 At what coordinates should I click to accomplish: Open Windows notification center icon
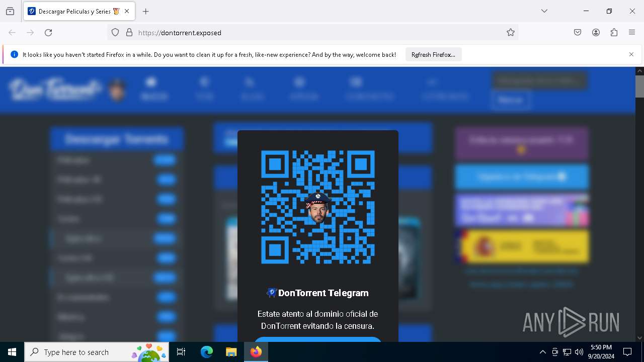click(627, 352)
